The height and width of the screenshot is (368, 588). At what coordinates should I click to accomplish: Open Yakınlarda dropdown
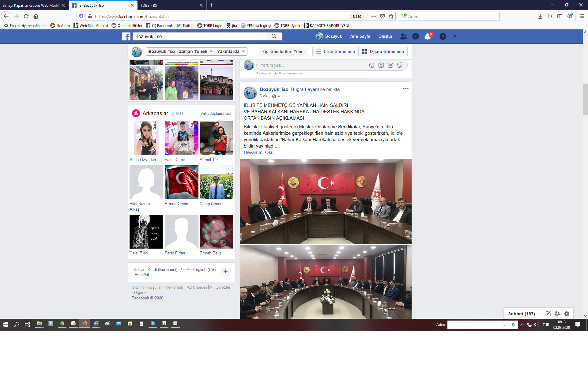pyautogui.click(x=231, y=51)
